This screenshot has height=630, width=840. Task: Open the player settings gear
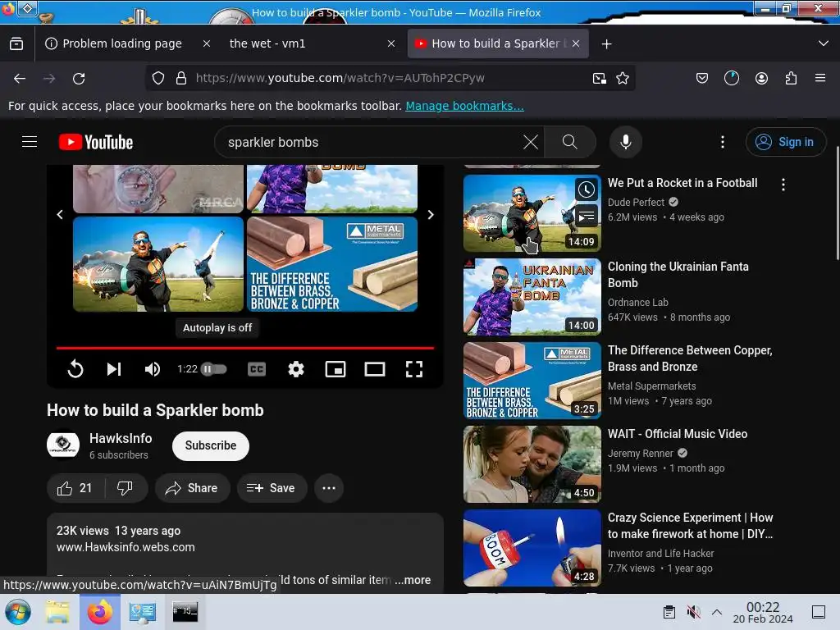coord(295,369)
